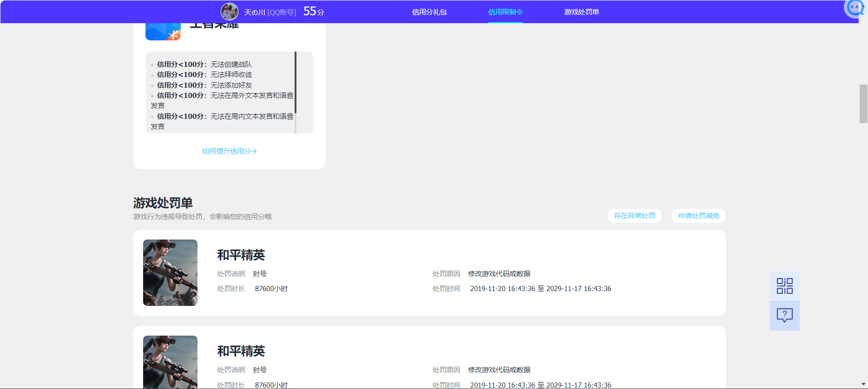Switch to the 信用限制令 tab
The height and width of the screenshot is (389, 868).
(506, 12)
